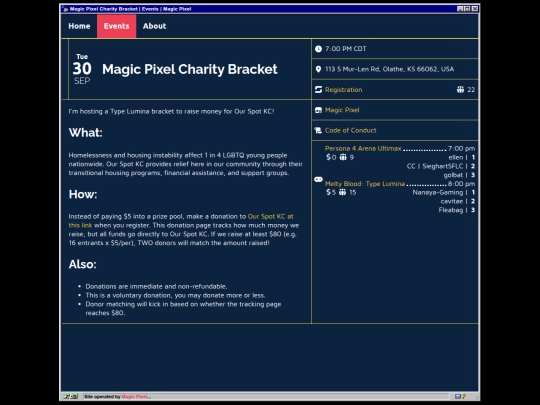Image resolution: width=540 pixels, height=405 pixels.
Task: Click the map pin location icon
Action: pos(318,69)
